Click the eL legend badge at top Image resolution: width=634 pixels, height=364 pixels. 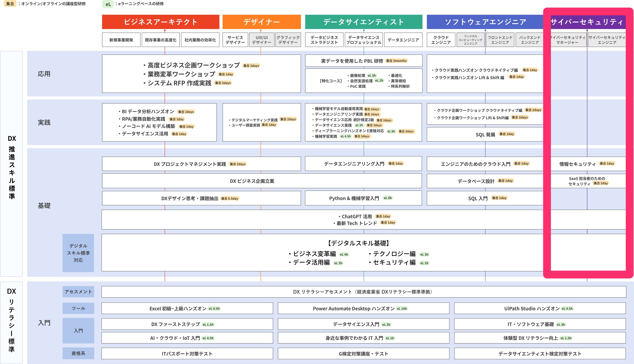[x=108, y=4]
